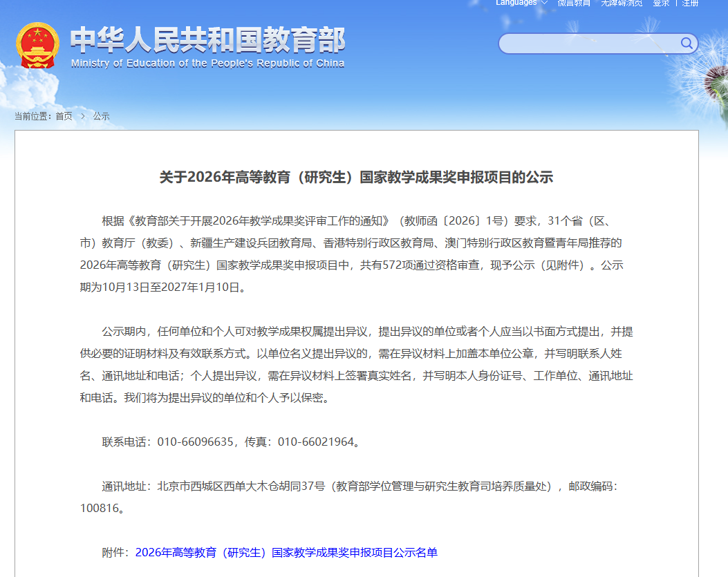This screenshot has height=577, width=728.
Task: Click the 注册 register link
Action: click(690, 3)
